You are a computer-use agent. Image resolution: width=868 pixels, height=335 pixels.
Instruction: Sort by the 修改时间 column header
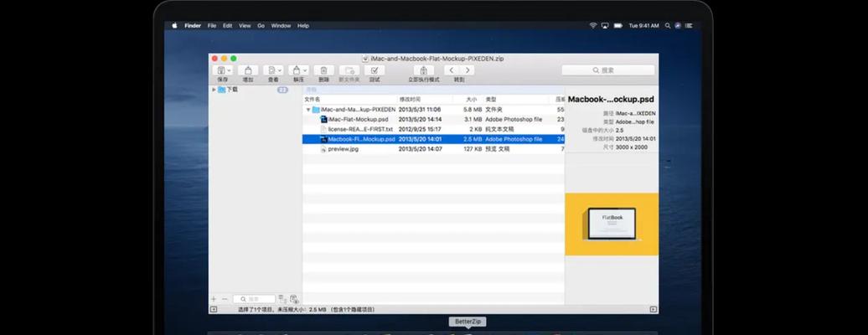point(425,99)
